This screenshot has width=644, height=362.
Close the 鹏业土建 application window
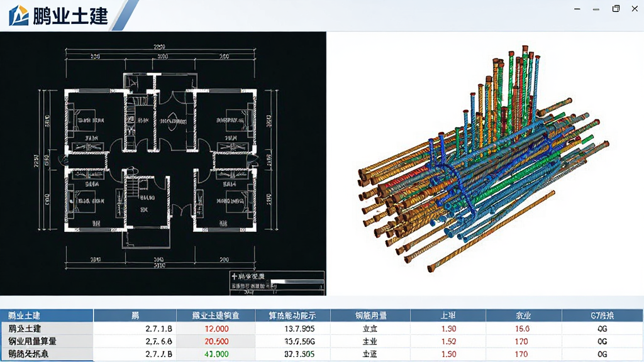click(x=635, y=9)
